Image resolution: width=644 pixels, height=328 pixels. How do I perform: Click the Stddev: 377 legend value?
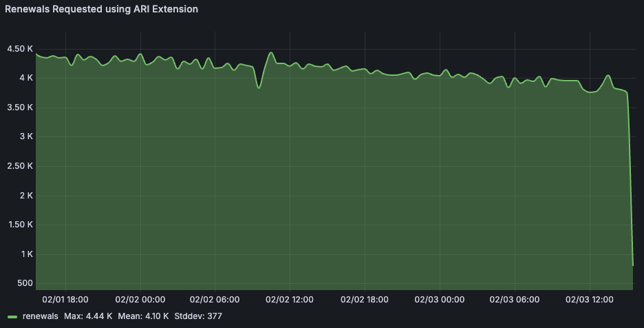tap(197, 316)
